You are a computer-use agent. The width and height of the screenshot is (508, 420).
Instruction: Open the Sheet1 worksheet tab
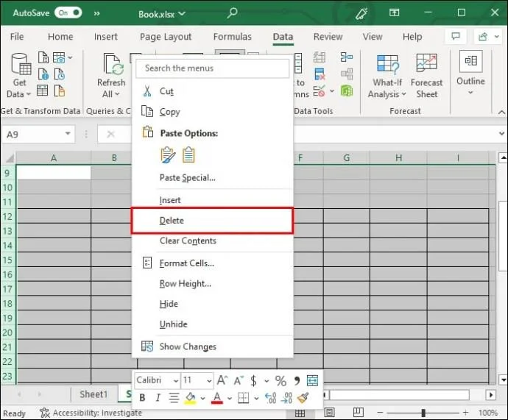pyautogui.click(x=94, y=395)
